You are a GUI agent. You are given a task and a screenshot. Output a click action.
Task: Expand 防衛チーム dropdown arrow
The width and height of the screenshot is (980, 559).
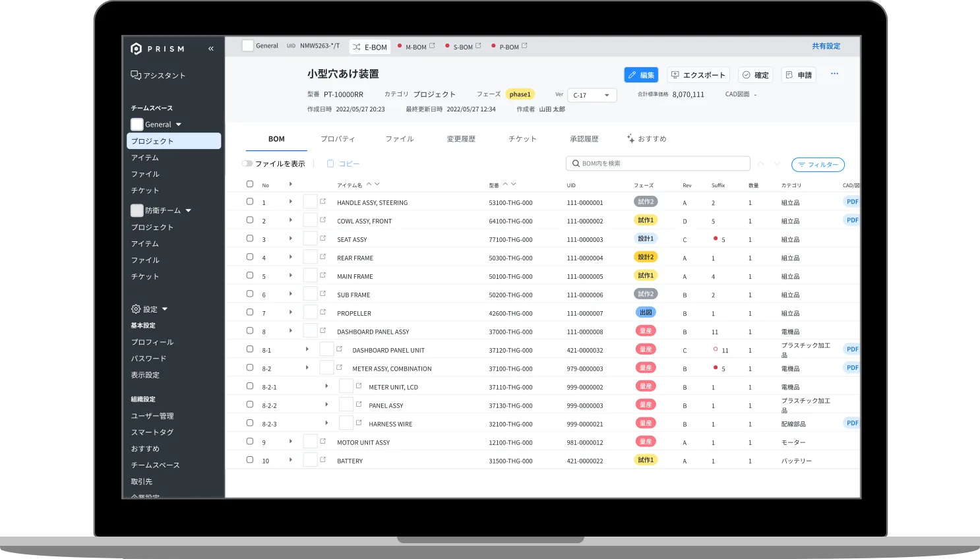[x=189, y=210]
